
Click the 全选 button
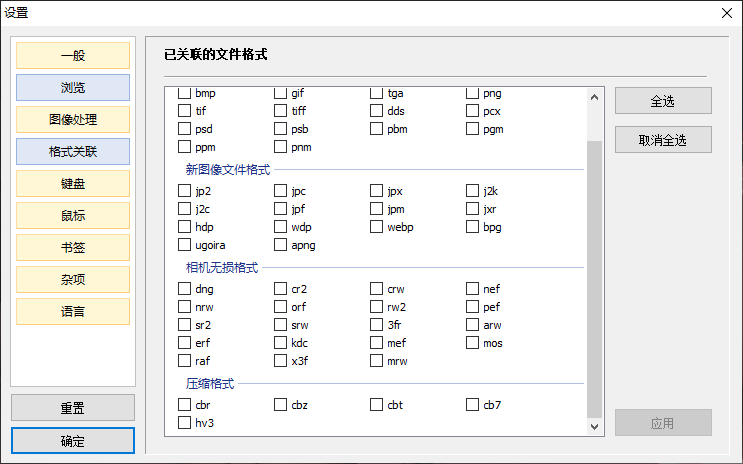pyautogui.click(x=663, y=100)
